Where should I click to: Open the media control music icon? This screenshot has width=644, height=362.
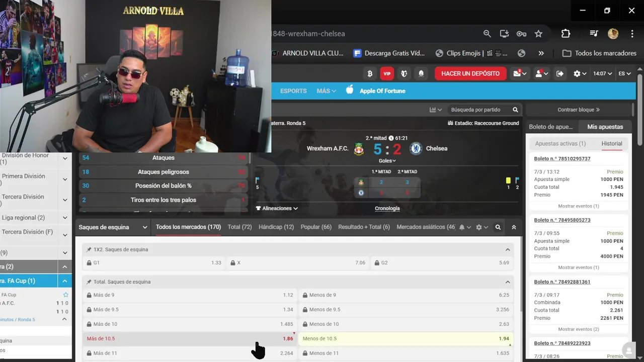tap(594, 34)
